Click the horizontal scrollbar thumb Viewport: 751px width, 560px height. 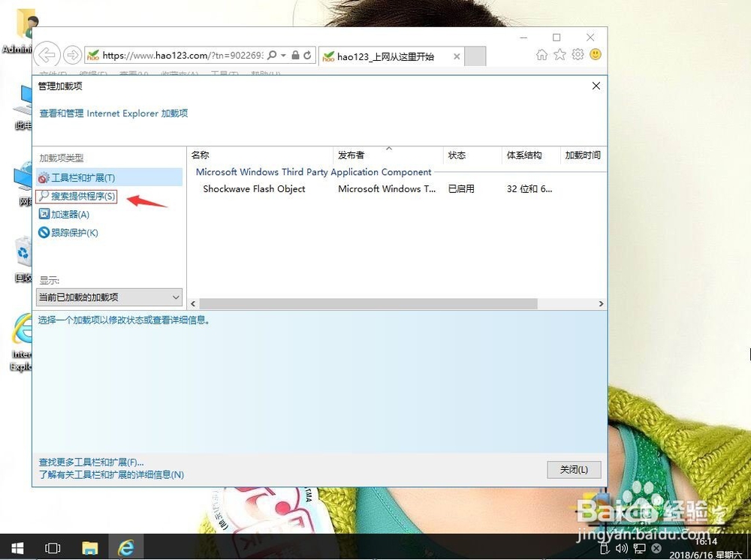click(368, 304)
